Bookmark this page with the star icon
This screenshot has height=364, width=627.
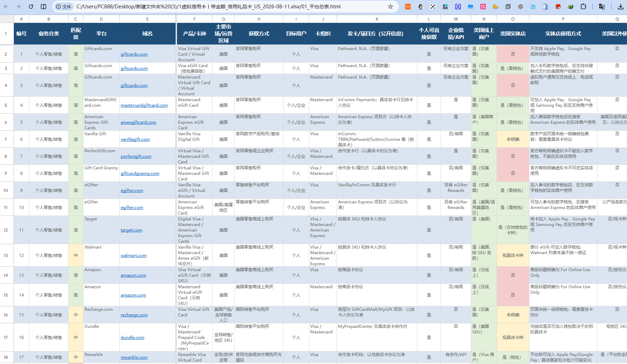(x=390, y=7)
